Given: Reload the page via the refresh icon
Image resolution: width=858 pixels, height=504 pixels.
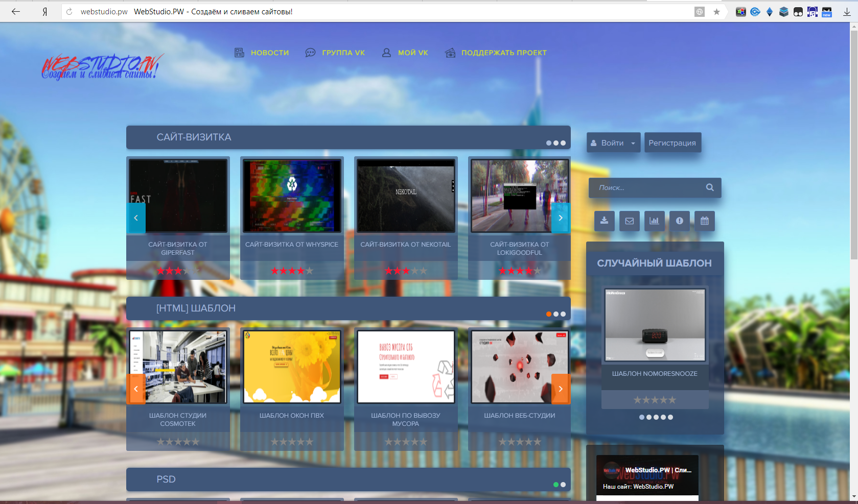Looking at the screenshot, I should tap(69, 12).
